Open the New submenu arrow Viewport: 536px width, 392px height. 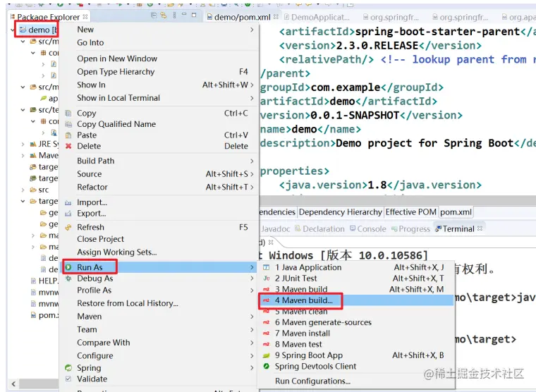tap(252, 30)
